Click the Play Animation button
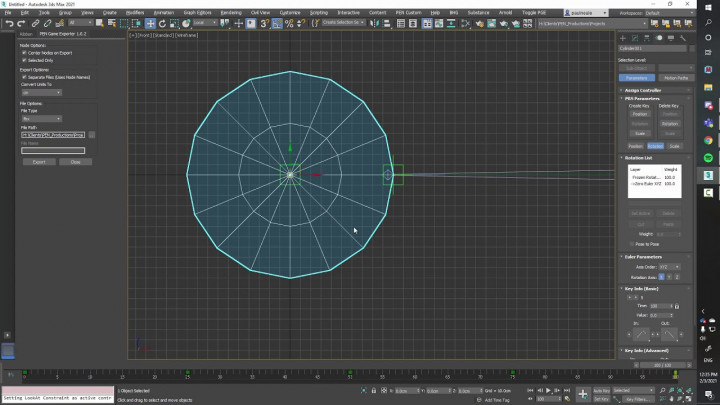The height and width of the screenshot is (405, 720). [x=548, y=391]
